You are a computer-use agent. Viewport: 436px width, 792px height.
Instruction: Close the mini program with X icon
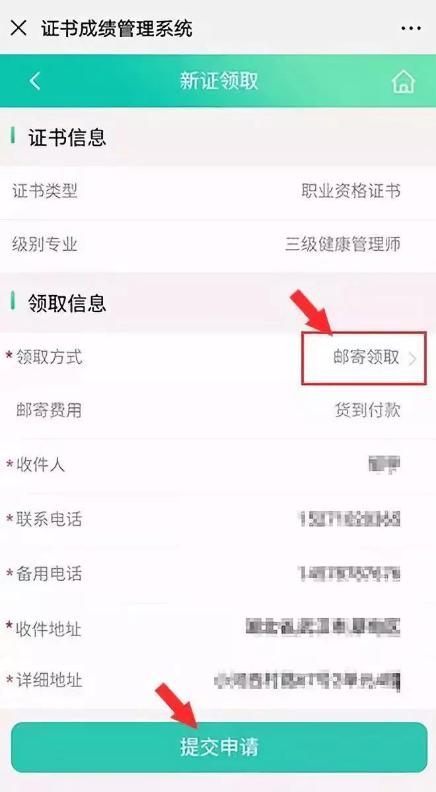[x=18, y=28]
